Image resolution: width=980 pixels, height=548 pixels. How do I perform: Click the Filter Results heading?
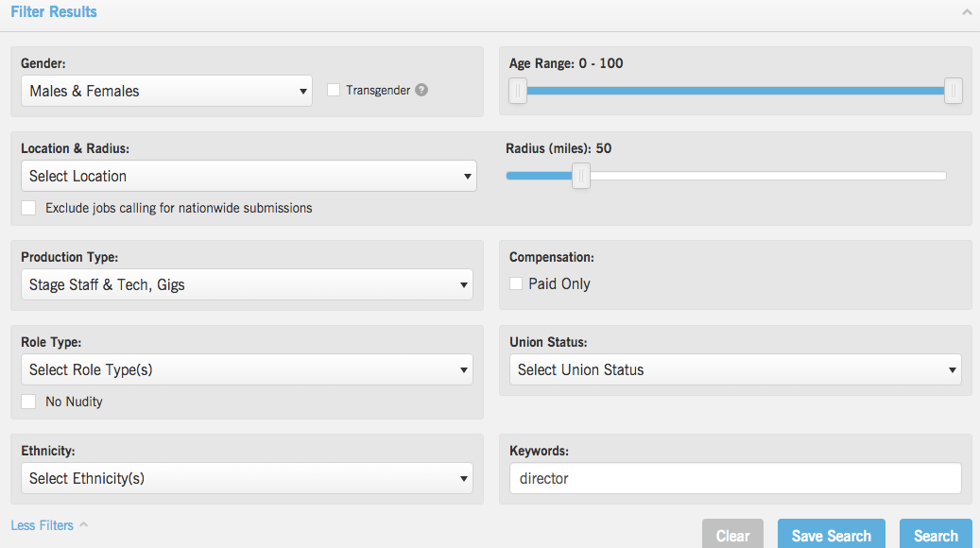[x=54, y=12]
